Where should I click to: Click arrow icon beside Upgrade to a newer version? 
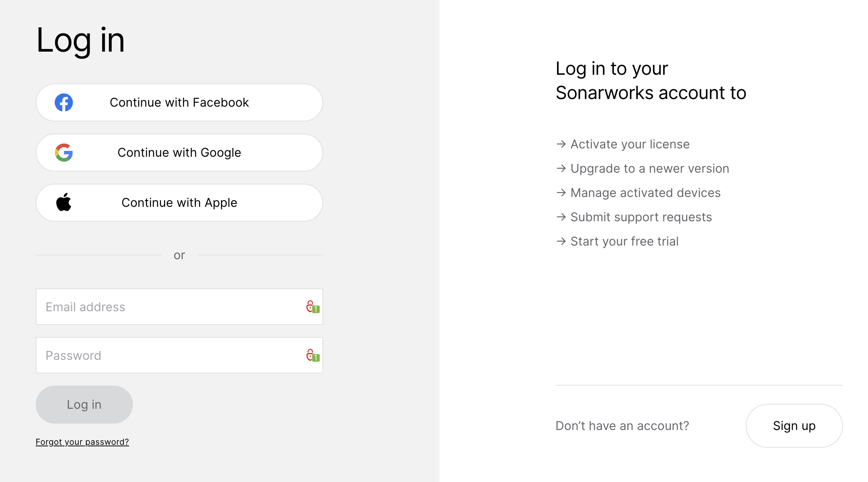coord(561,169)
